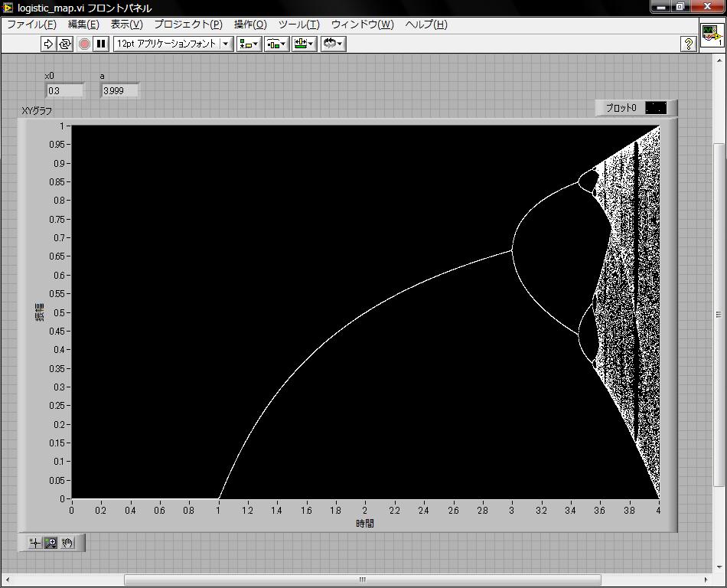Close the logistic_map.vi window
This screenshot has width=727, height=588.
pyautogui.click(x=708, y=7)
